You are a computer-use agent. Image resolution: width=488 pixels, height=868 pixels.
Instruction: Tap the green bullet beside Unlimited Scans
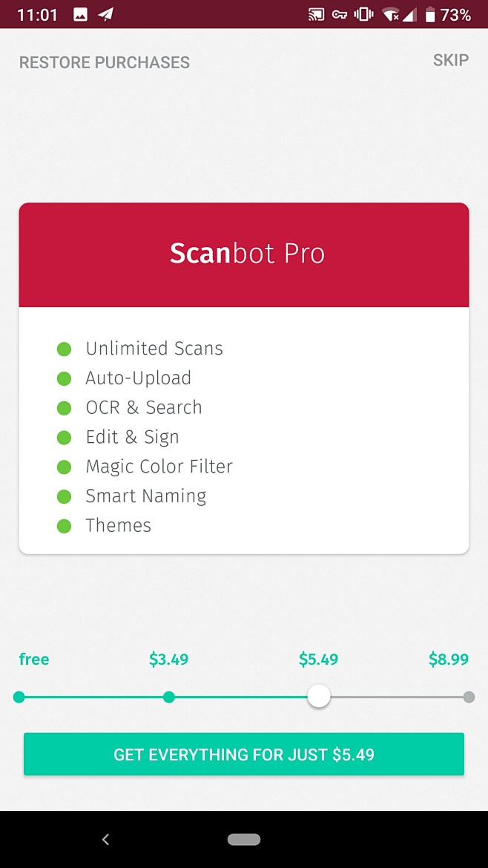click(64, 348)
